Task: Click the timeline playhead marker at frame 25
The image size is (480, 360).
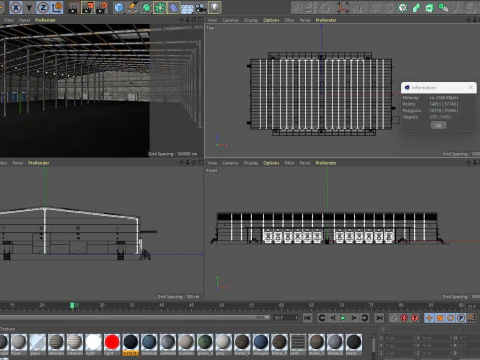Action: point(72,305)
